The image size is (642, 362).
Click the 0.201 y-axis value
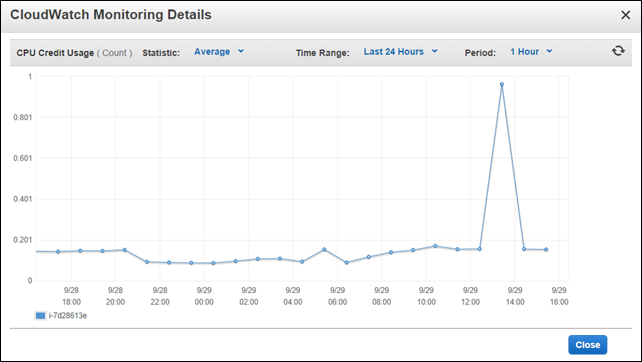(23, 240)
